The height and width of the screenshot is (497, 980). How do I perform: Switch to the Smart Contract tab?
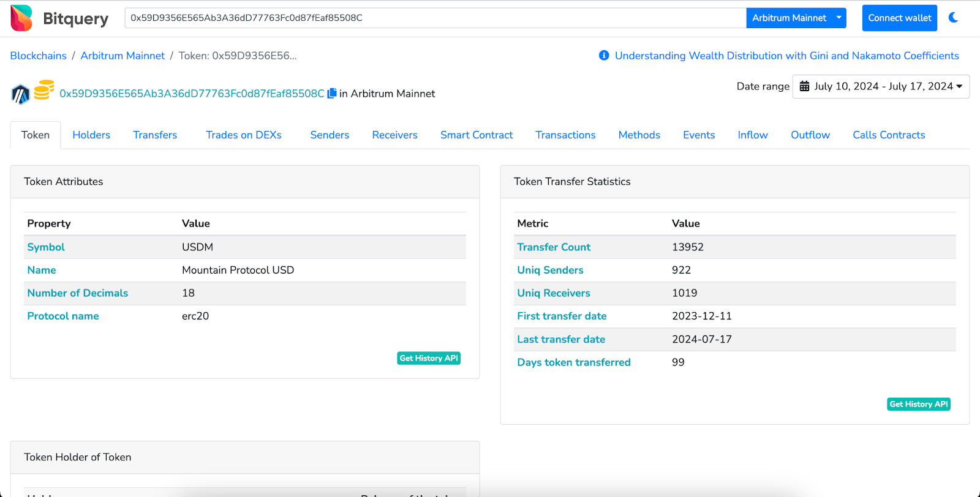click(477, 135)
